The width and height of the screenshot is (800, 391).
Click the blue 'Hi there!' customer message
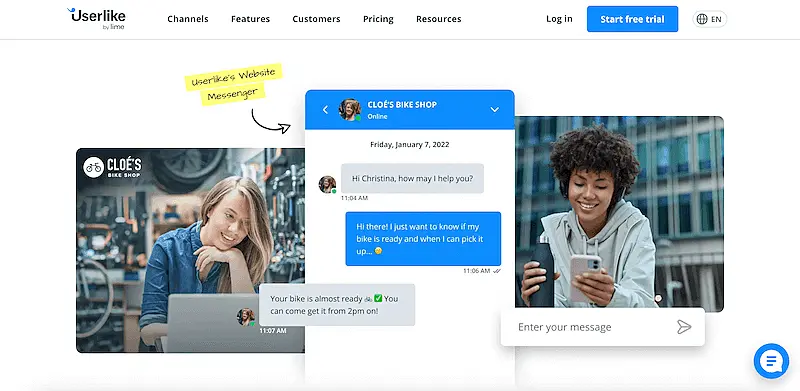coord(423,239)
